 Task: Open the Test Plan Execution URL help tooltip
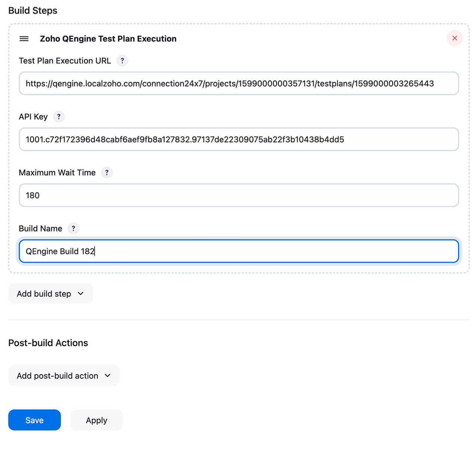(123, 61)
